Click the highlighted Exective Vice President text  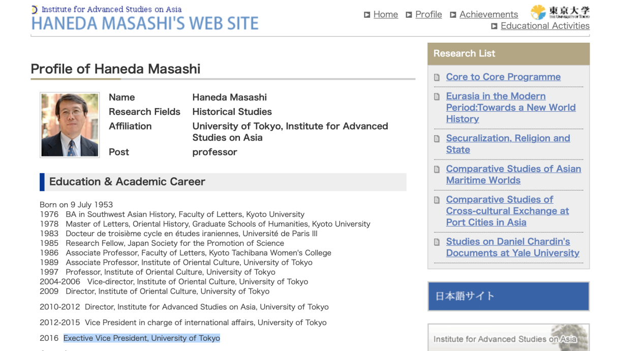pos(142,338)
